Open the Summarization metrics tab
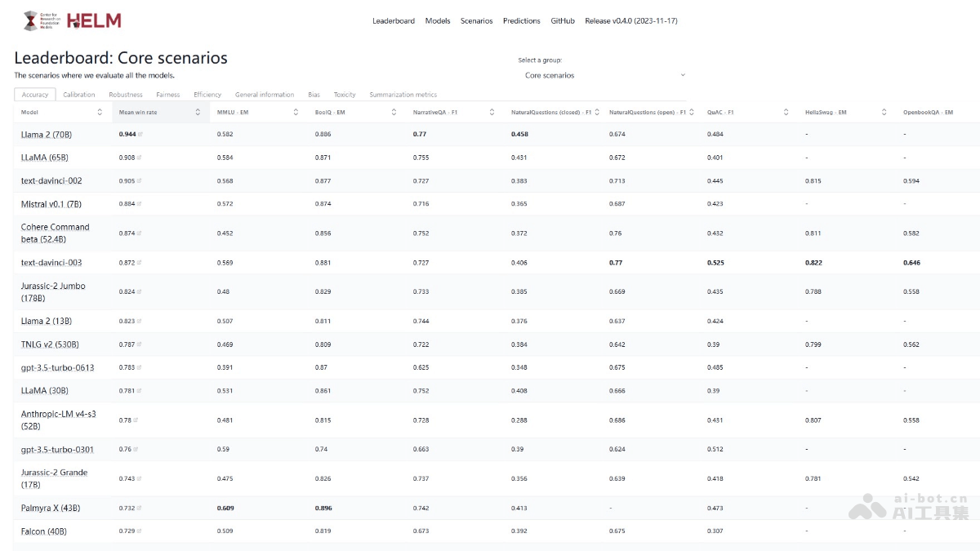 point(403,95)
